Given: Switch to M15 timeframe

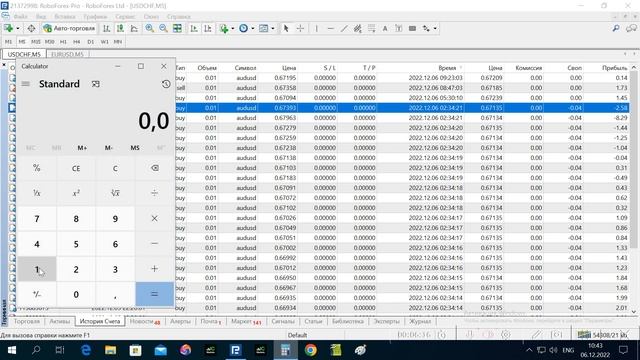Looking at the screenshot, I should 36,42.
